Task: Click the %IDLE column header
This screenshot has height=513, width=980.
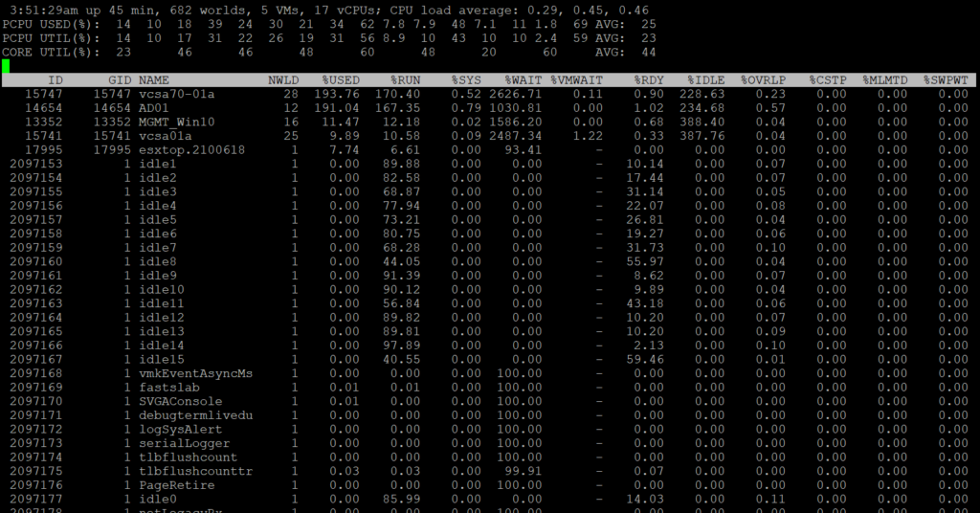Action: 705,80
